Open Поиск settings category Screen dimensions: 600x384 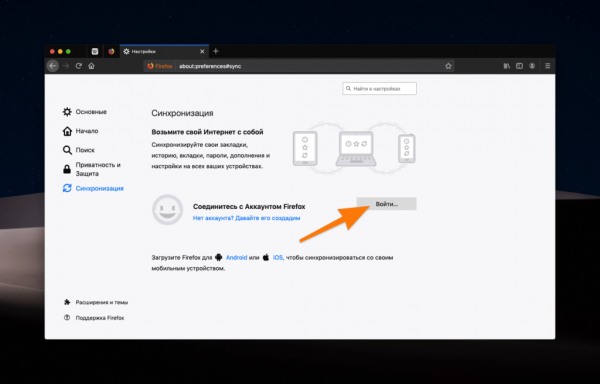pyautogui.click(x=78, y=150)
